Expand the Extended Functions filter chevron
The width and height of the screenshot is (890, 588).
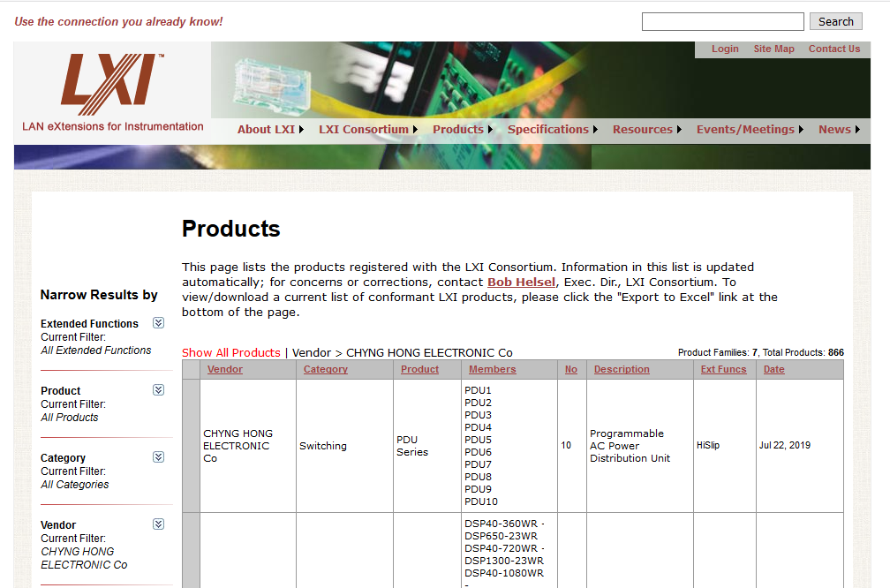[x=158, y=323]
